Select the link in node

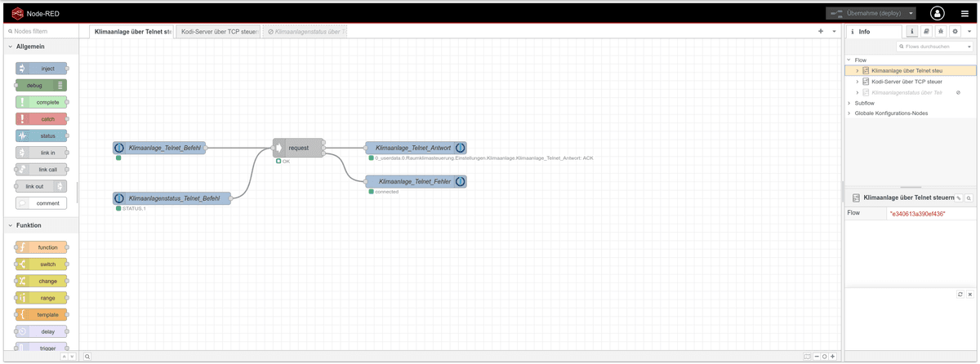click(x=42, y=153)
